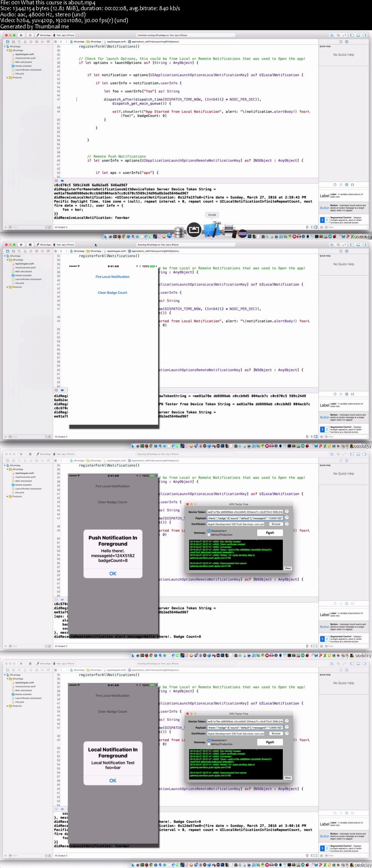Click the Stop button in the 00:01:19 frame

pos(30,454)
